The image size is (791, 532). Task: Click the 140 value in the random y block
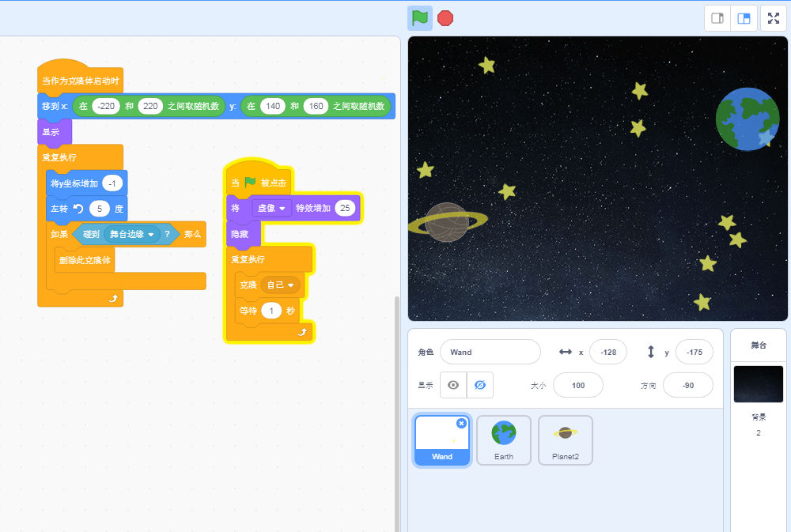coord(273,106)
